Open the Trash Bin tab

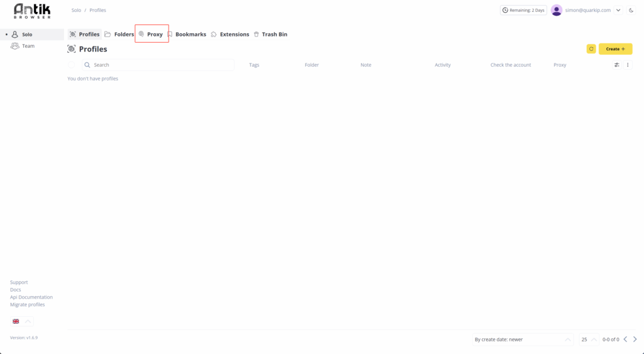pyautogui.click(x=270, y=34)
